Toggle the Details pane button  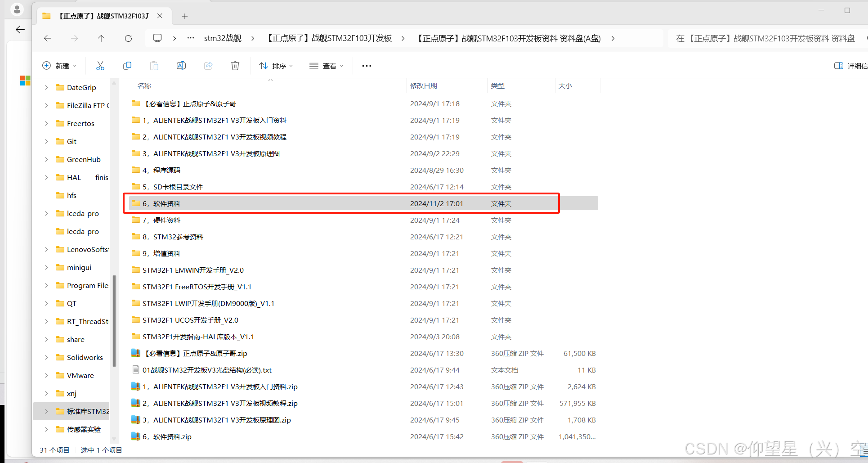(x=850, y=66)
